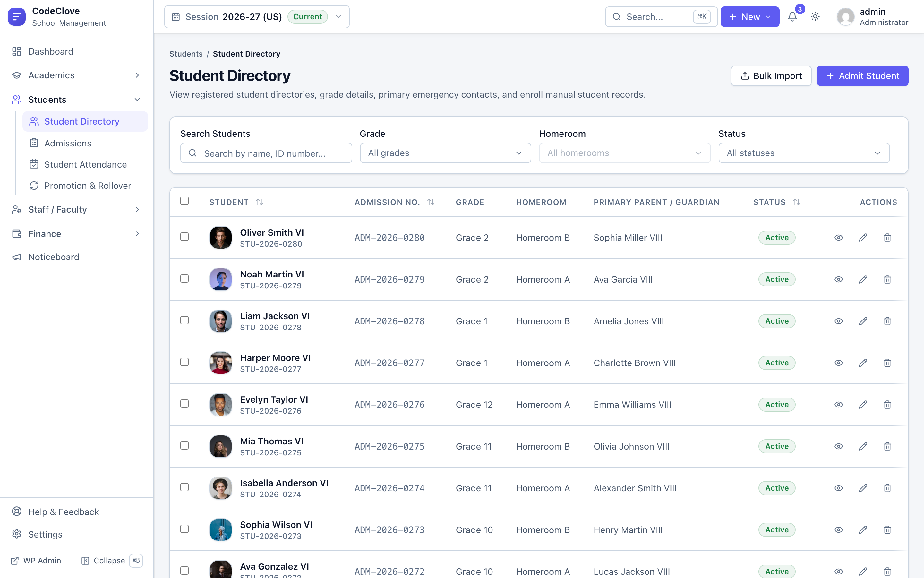The image size is (924, 578).
Task: Sort table by Admission No. column
Action: [x=431, y=202]
